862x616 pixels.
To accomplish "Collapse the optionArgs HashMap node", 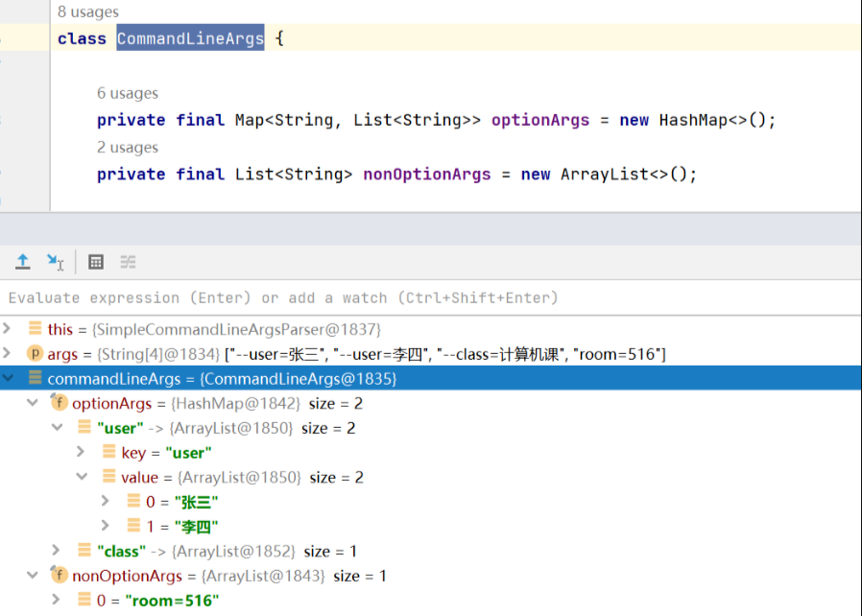I will [x=33, y=403].
